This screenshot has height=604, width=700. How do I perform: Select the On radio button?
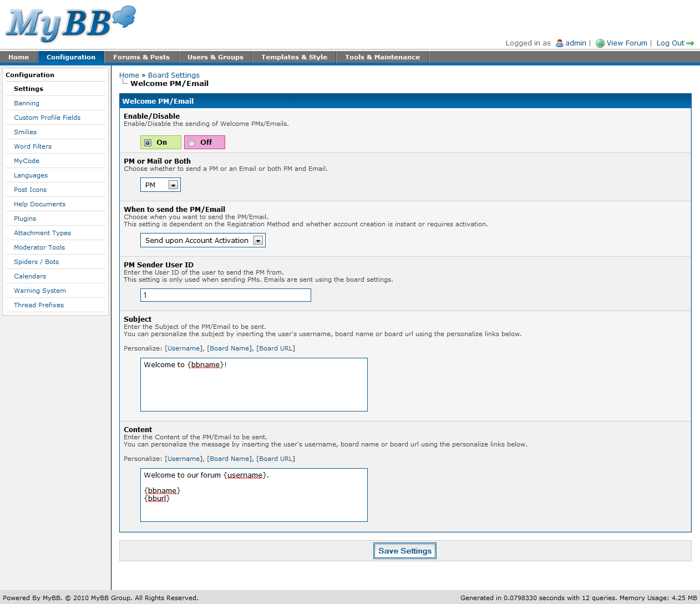(148, 143)
